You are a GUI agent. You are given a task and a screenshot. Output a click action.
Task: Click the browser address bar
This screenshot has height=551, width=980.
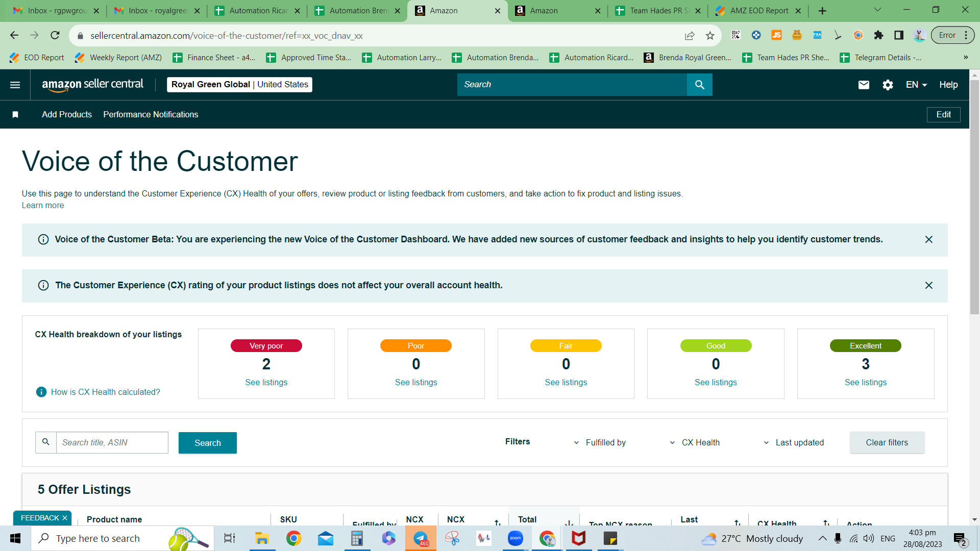378,36
